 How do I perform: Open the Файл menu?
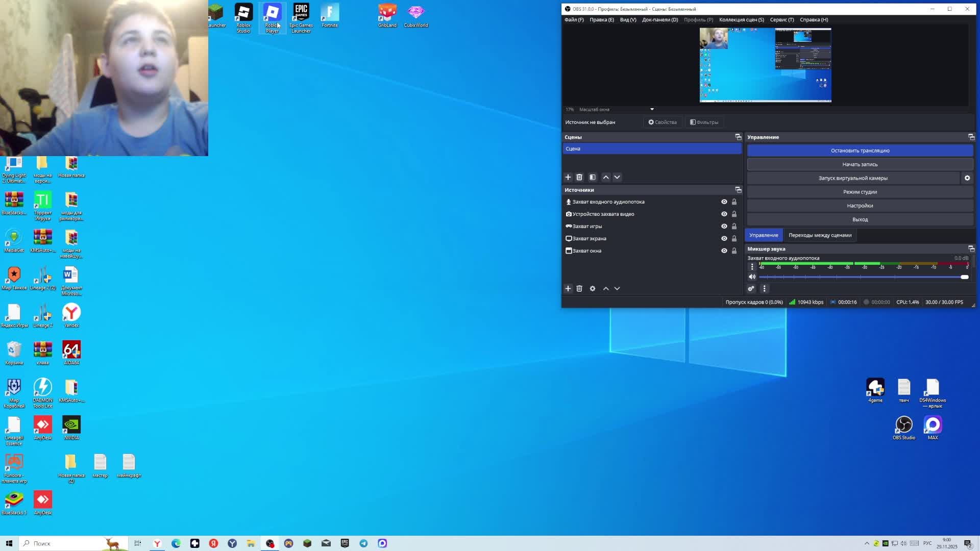pos(574,20)
